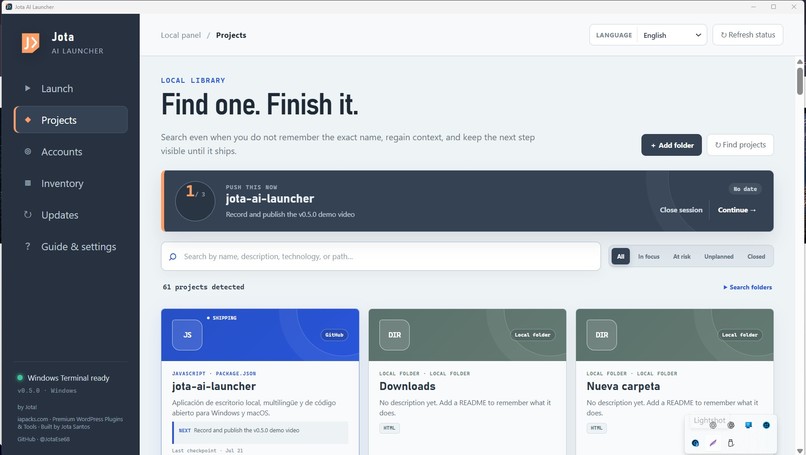Click Continue in the push banner
Screen dimensions: 806x455
click(x=737, y=210)
